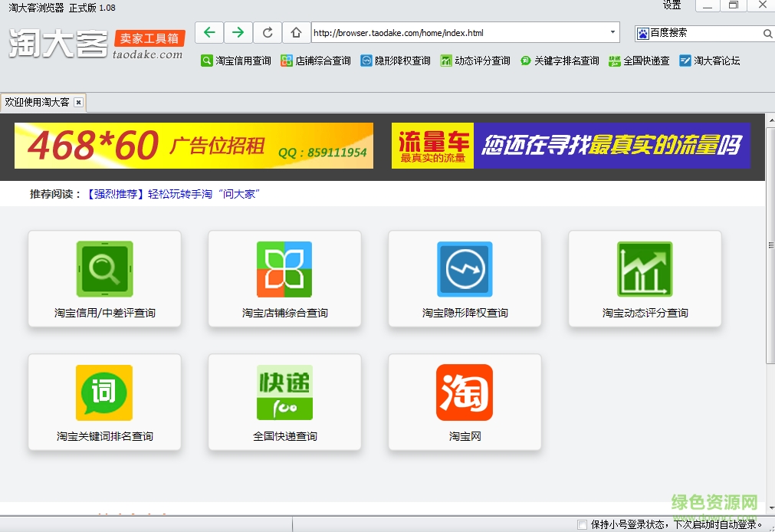Go to home page via house icon
The width and height of the screenshot is (775, 532).
pos(296,32)
